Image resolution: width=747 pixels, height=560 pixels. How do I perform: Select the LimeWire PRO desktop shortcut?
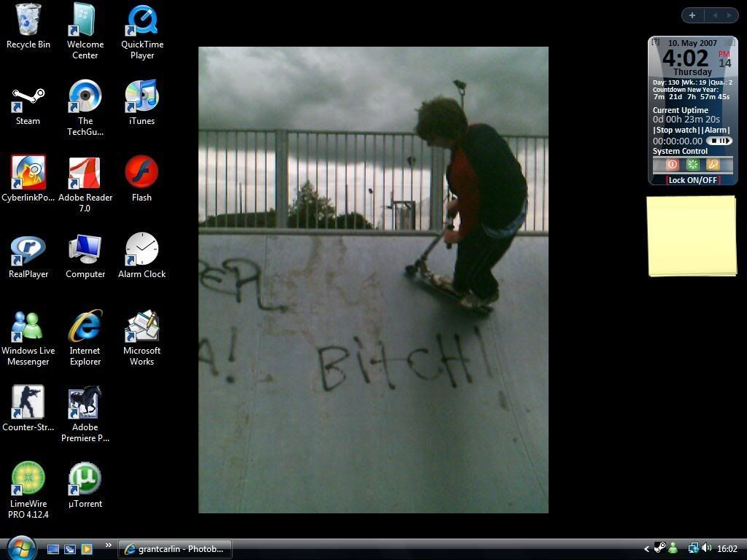point(28,480)
